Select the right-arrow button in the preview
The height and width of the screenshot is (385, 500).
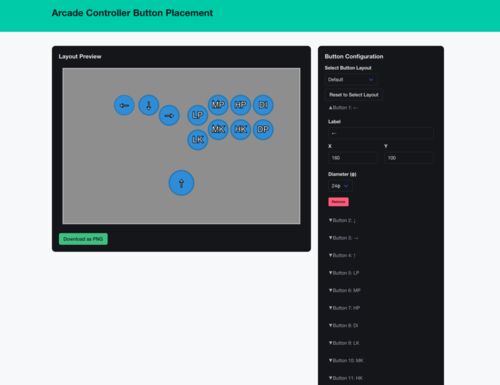point(169,115)
